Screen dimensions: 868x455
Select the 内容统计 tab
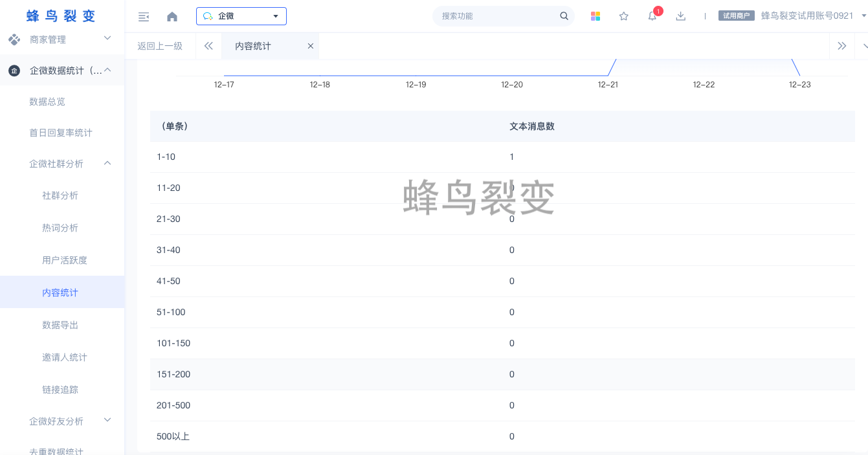(253, 46)
